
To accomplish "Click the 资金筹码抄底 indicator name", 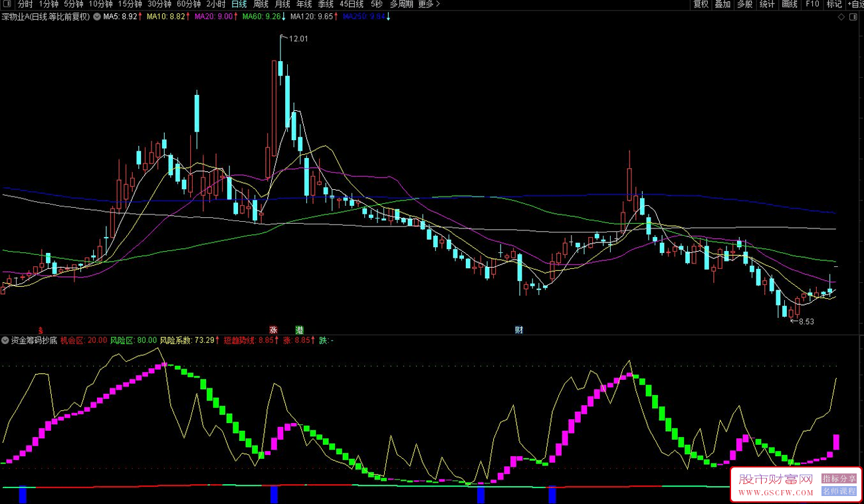I will 34,340.
